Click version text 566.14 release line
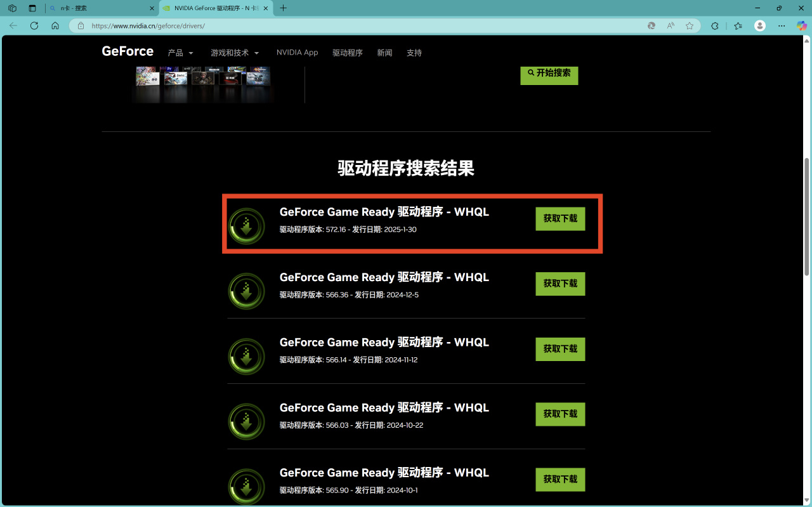Screen dimensions: 812x507 coord(349,360)
